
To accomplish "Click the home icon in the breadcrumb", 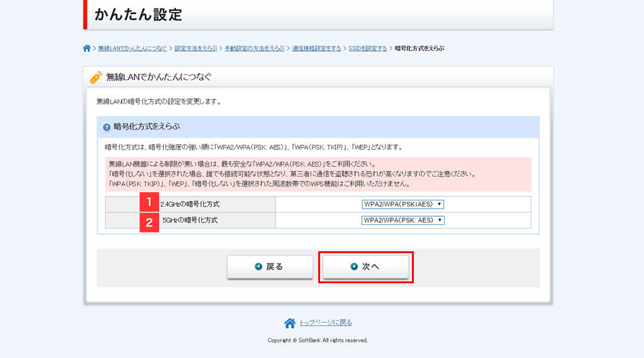I will click(87, 48).
